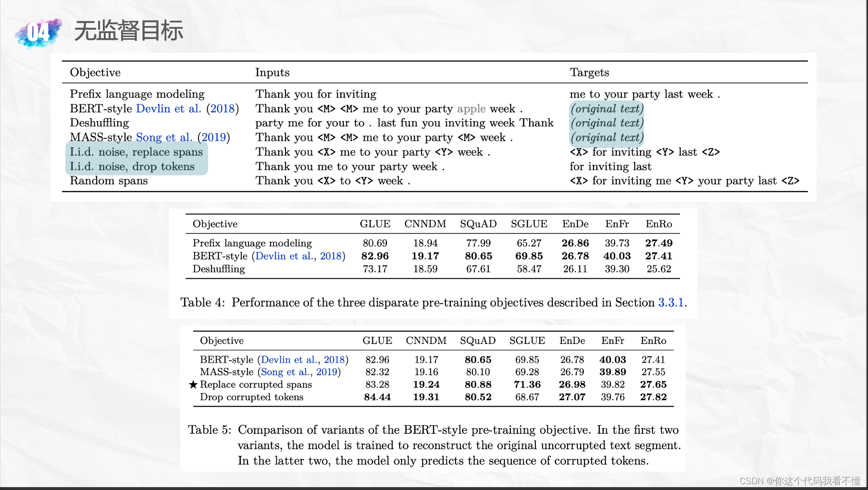
Task: Click bold value 39.89 in Table 5
Action: tap(613, 372)
